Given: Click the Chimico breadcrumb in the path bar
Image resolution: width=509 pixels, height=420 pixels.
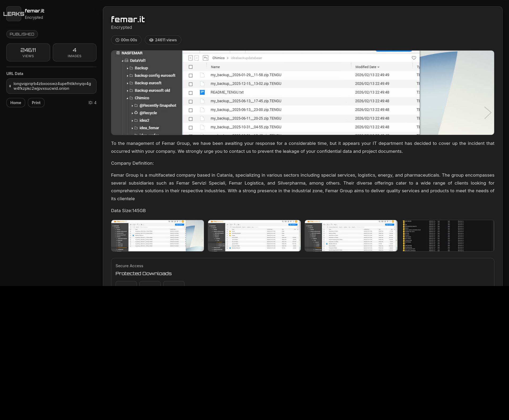Looking at the screenshot, I should pyautogui.click(x=218, y=58).
